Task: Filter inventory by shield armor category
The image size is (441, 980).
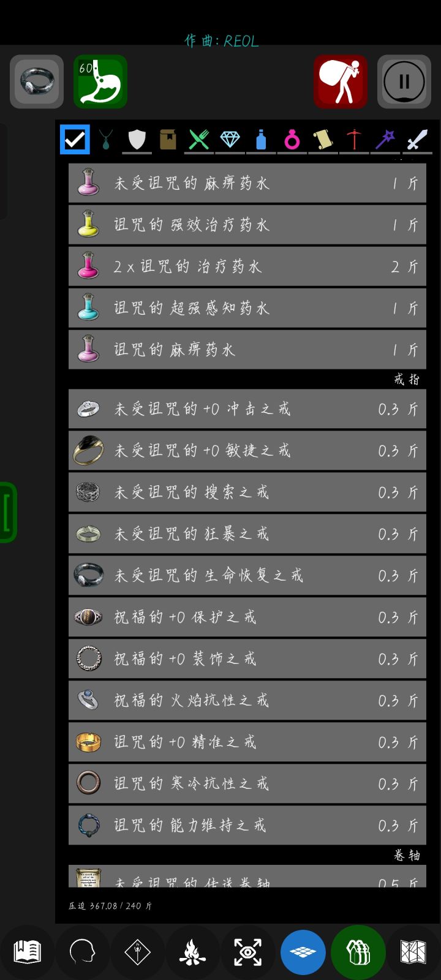Action: click(x=137, y=140)
